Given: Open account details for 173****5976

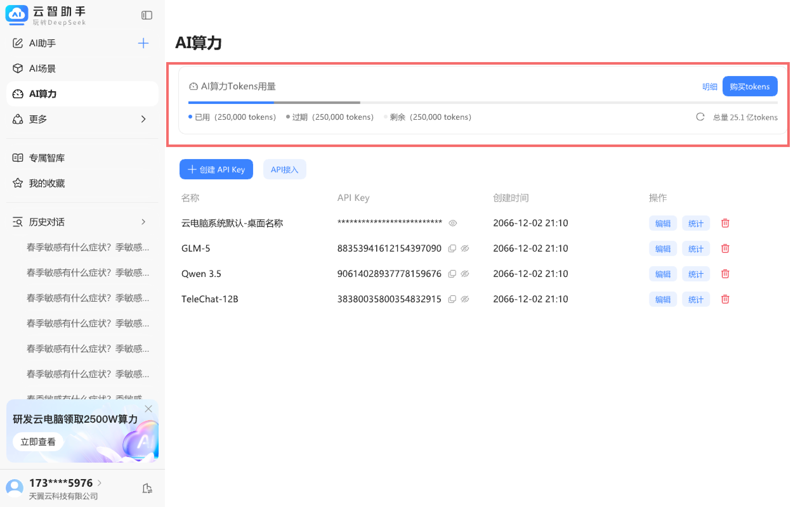Looking at the screenshot, I should coord(61,483).
